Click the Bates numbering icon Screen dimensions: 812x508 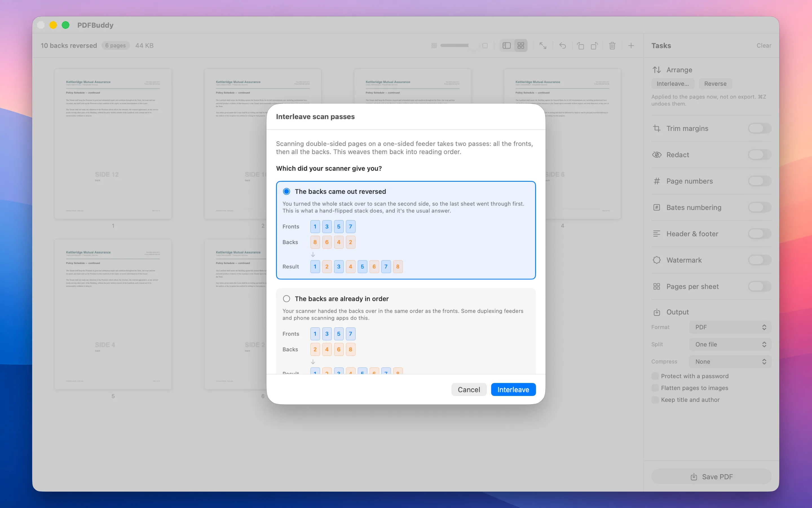coord(657,207)
